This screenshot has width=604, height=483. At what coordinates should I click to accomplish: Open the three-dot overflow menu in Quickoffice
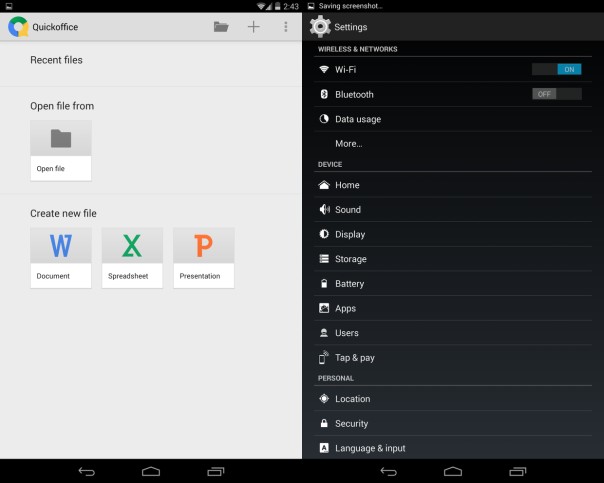coord(286,27)
